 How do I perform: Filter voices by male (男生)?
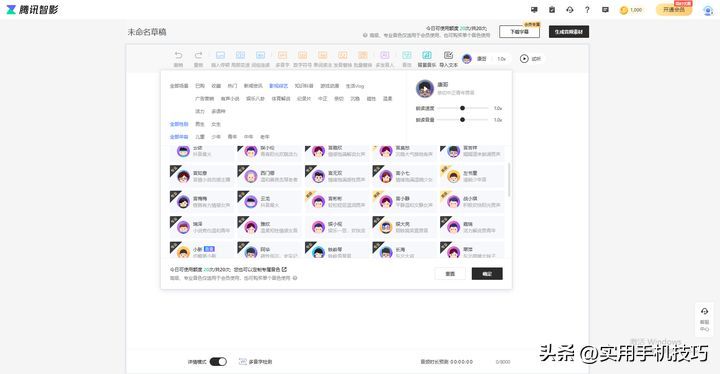pos(200,124)
